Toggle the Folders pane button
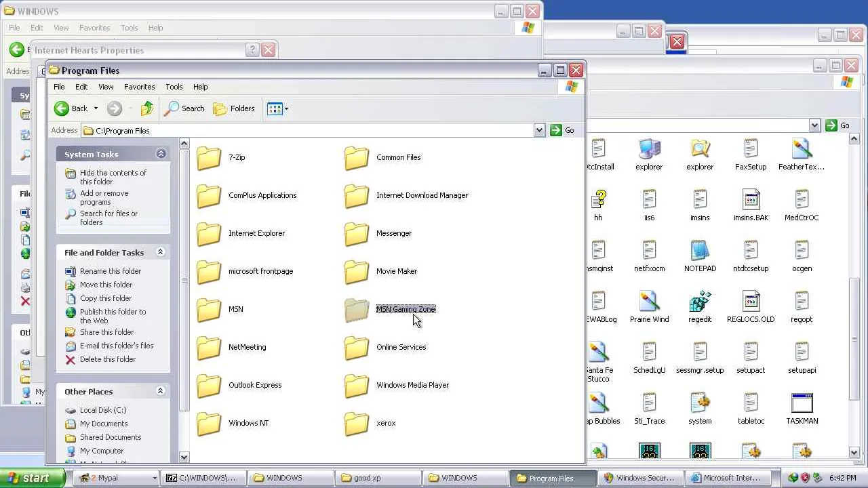The width and height of the screenshot is (868, 488). point(234,108)
